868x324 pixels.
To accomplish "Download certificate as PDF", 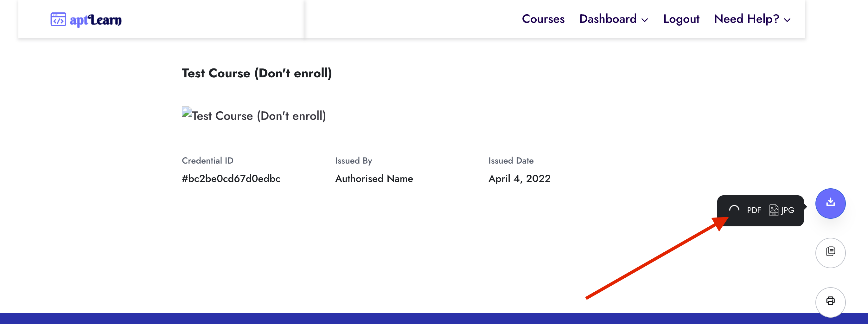I will point(754,211).
